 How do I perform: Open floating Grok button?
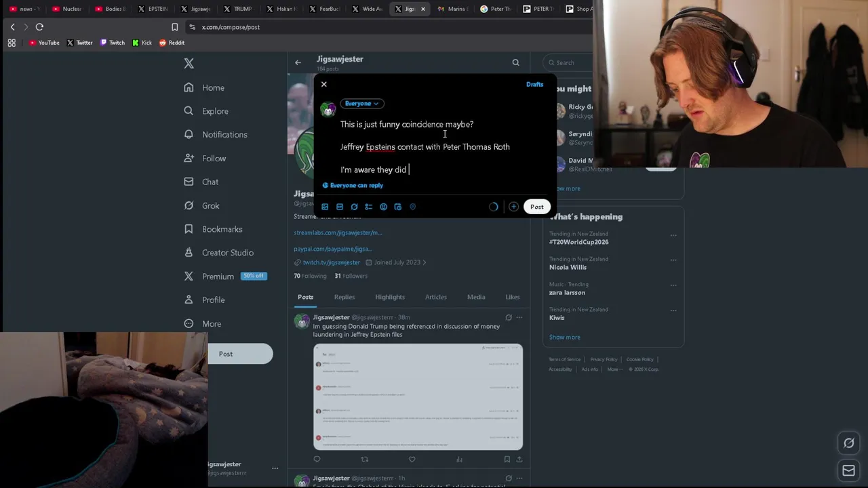tap(848, 443)
